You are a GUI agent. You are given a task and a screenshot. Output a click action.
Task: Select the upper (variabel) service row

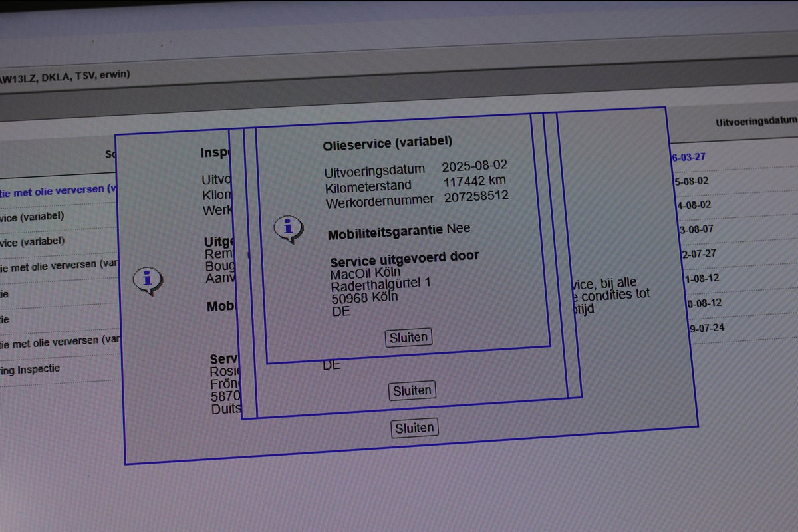click(x=33, y=217)
